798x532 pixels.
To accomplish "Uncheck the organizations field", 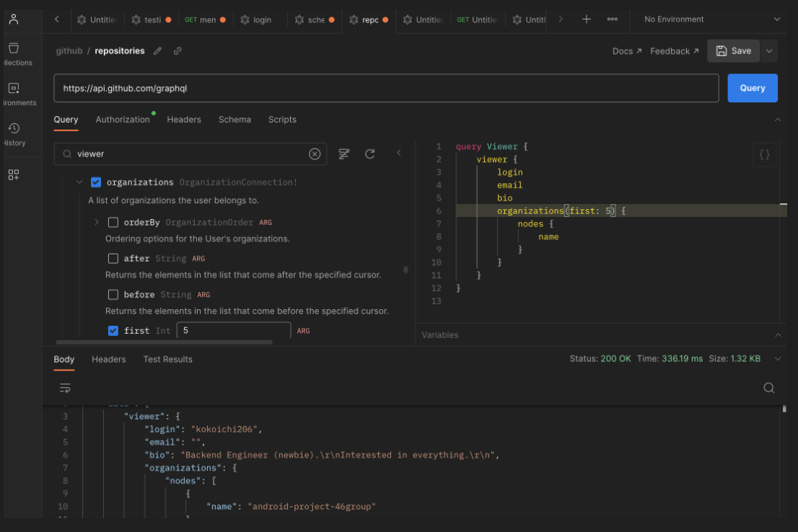I will coord(96,182).
